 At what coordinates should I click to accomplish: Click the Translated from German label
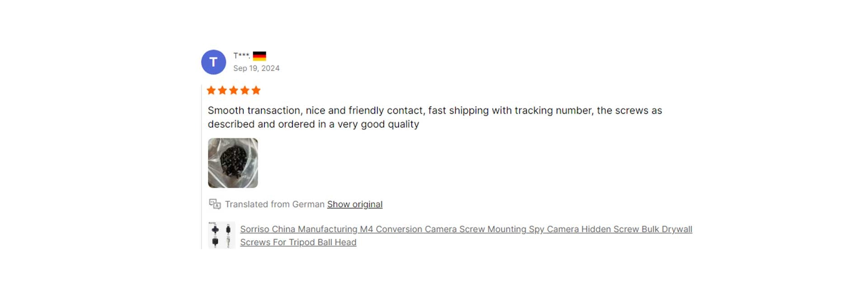click(x=275, y=204)
